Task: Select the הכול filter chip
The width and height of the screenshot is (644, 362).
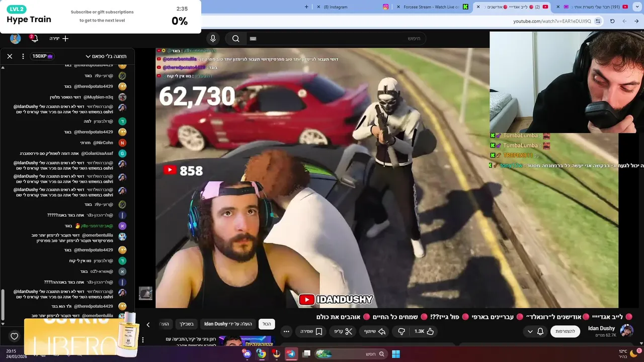Action: pos(267,324)
